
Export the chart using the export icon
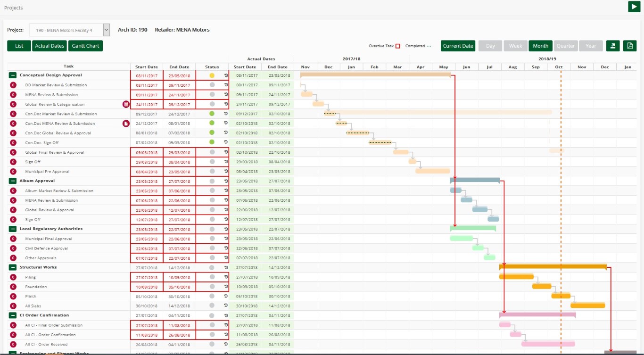click(x=613, y=46)
